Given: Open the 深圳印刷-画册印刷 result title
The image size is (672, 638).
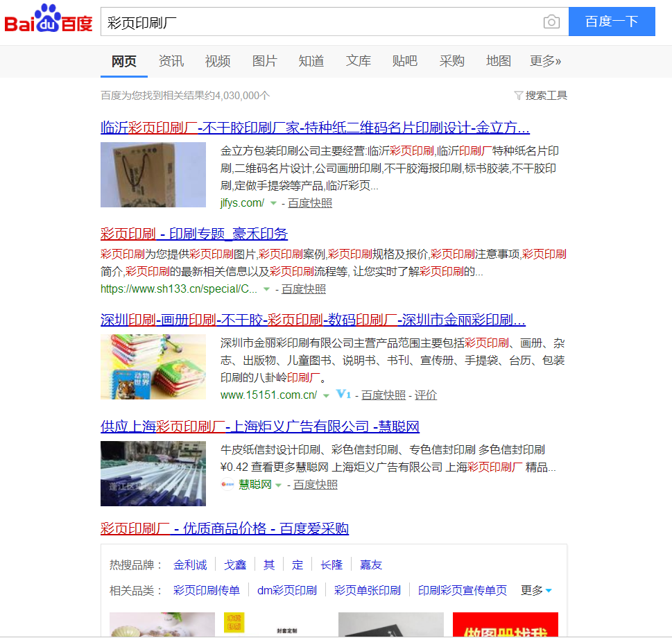Looking at the screenshot, I should coord(313,320).
